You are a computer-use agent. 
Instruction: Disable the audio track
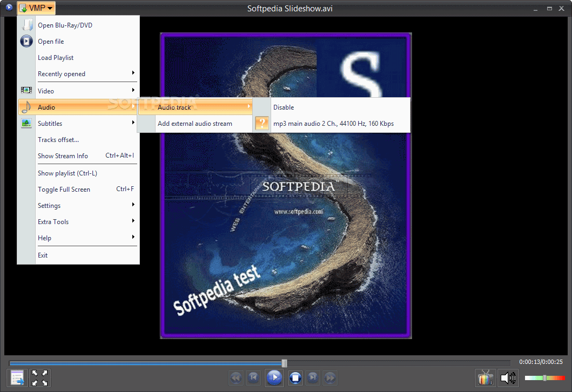[x=332, y=107]
